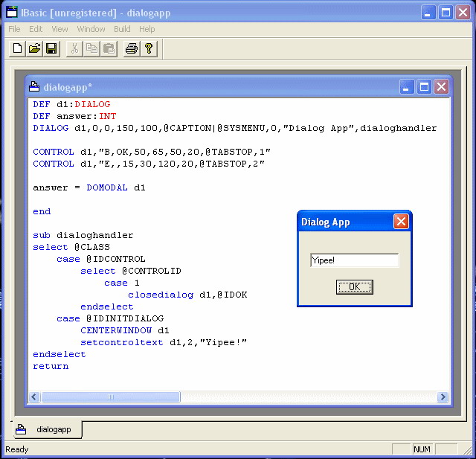This screenshot has width=476, height=459.
Task: Maximize the dialogapp child window
Action: tap(424, 87)
